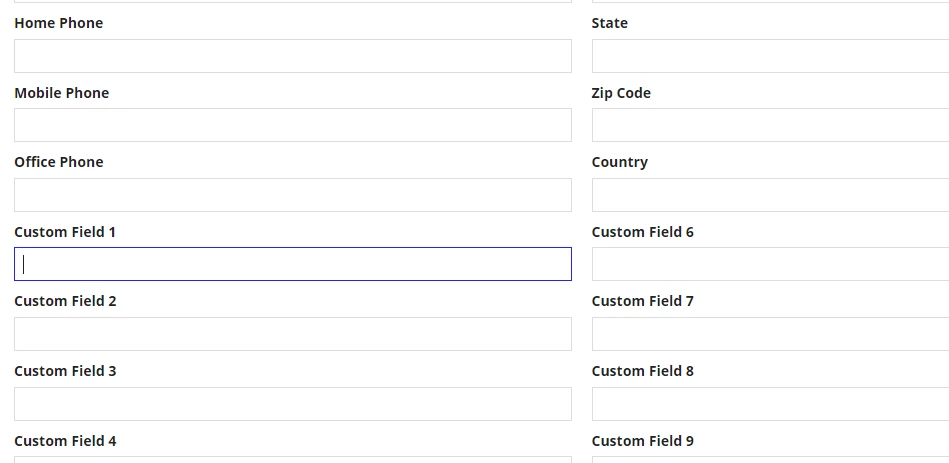Focus the Custom Field 7 input
Image resolution: width=949 pixels, height=463 pixels.
[770, 334]
